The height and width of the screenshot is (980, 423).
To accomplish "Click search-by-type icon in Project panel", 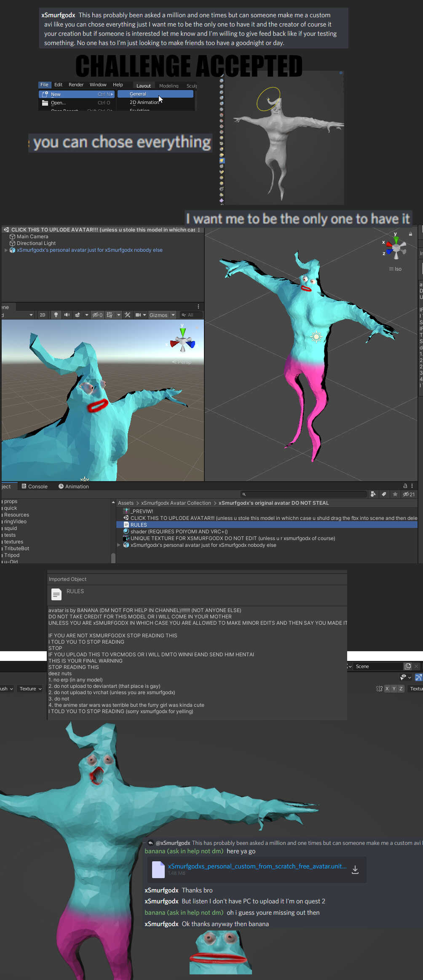I will 373,494.
